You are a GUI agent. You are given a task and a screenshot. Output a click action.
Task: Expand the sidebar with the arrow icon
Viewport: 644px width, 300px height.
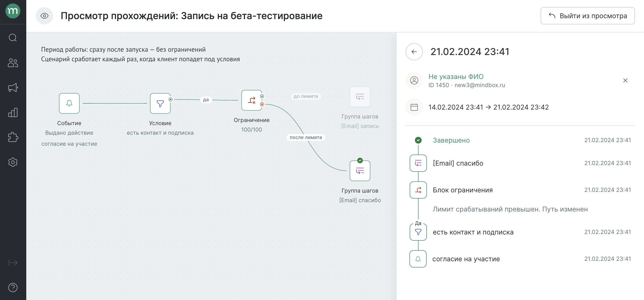13,262
